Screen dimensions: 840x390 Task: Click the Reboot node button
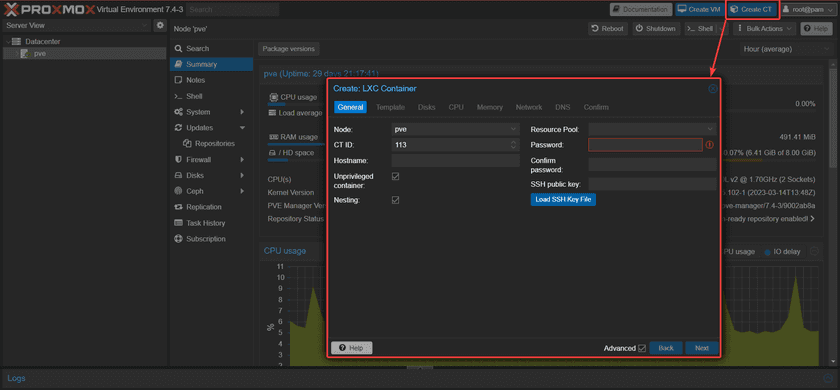pyautogui.click(x=608, y=29)
